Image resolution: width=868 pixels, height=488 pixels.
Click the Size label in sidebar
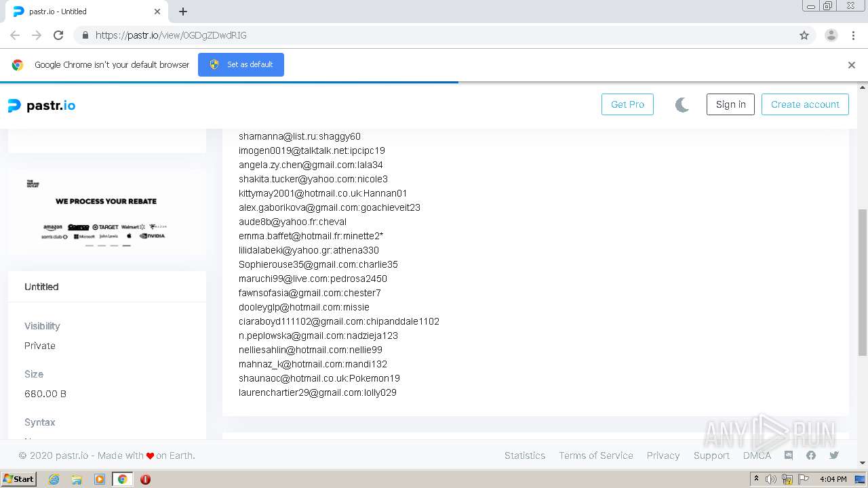coord(34,374)
